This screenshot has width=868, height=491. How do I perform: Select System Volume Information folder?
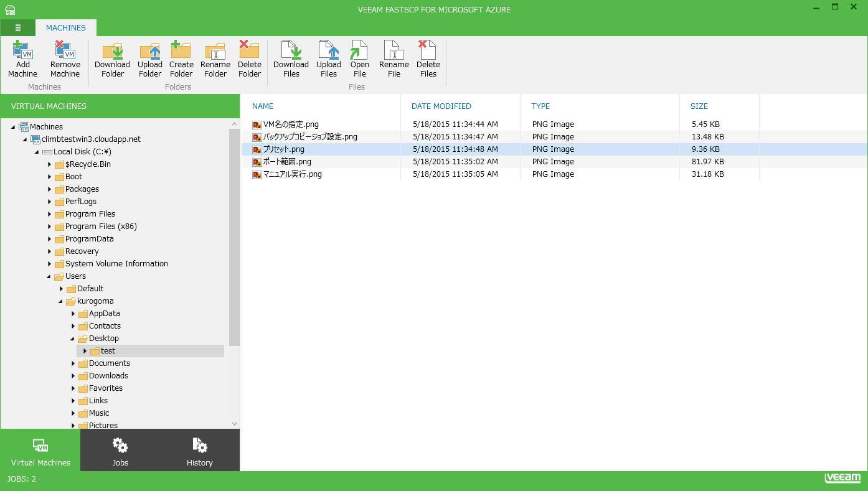coord(116,264)
